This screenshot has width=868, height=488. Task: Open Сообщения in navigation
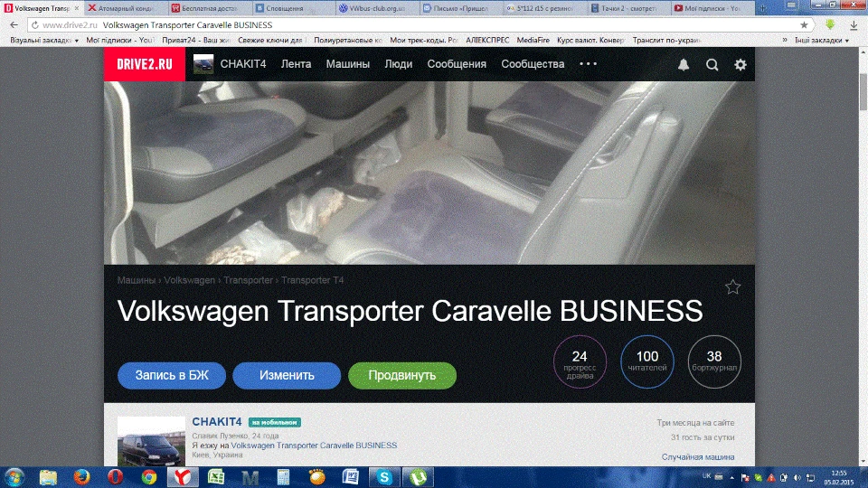[x=457, y=64]
